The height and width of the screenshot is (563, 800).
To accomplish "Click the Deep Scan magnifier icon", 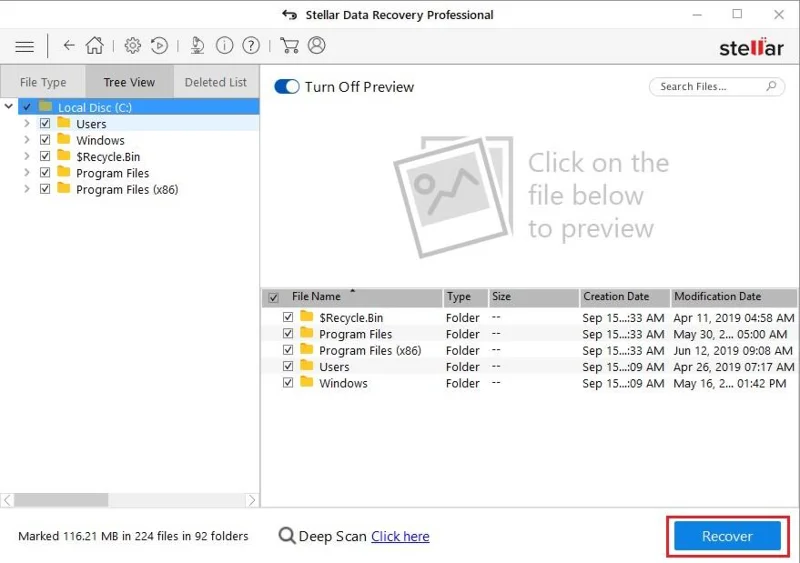I will (287, 535).
